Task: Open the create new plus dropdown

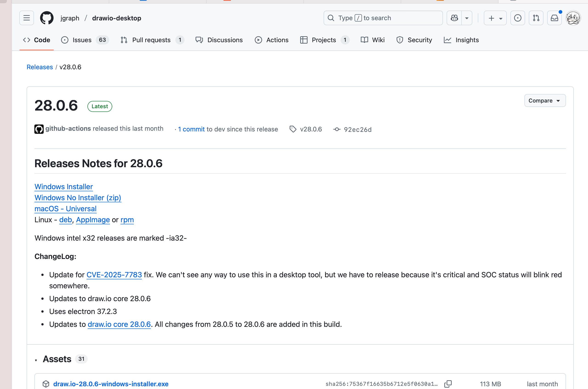Action: [x=495, y=18]
